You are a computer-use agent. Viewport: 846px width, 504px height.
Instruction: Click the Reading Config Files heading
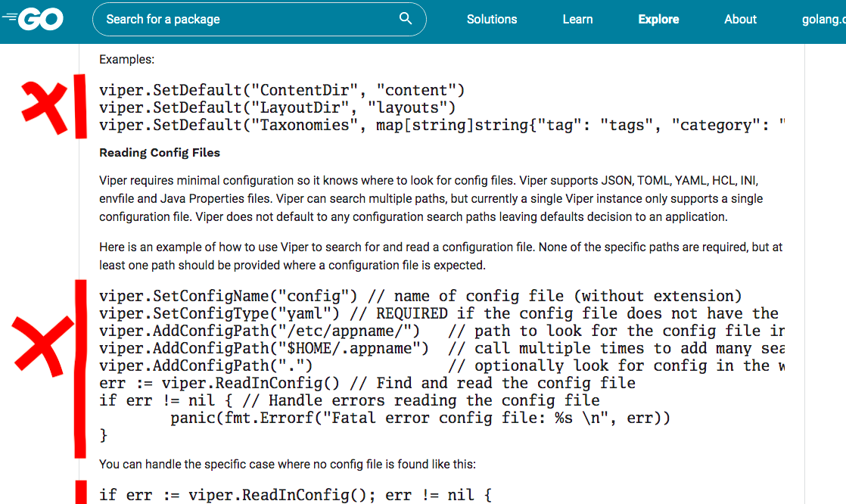pos(159,152)
